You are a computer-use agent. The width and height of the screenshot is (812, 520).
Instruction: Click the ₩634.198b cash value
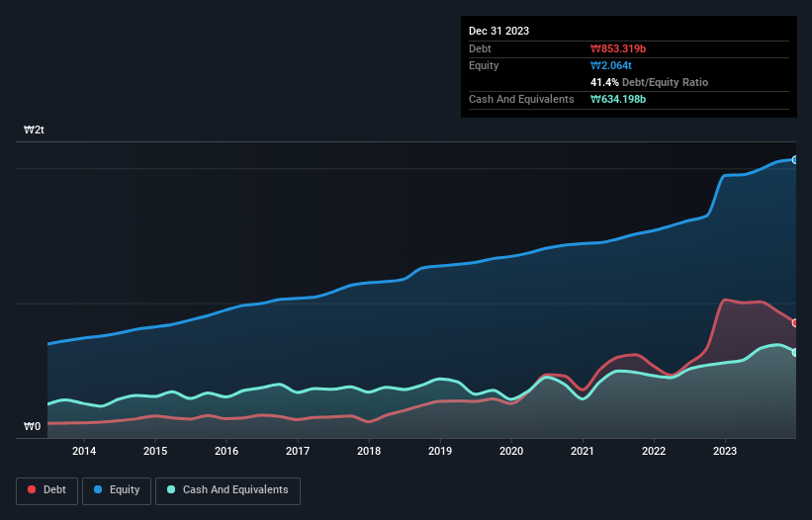pyautogui.click(x=618, y=99)
